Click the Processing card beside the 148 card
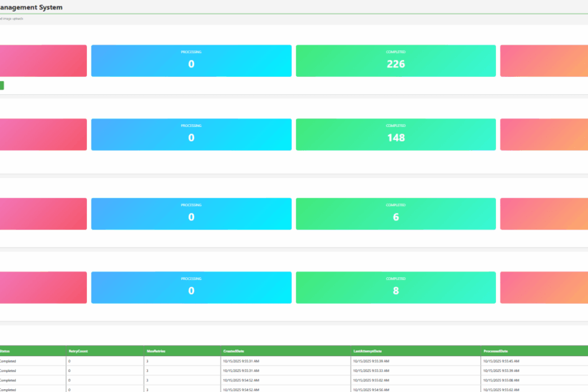This screenshot has height=392, width=588. (x=191, y=134)
